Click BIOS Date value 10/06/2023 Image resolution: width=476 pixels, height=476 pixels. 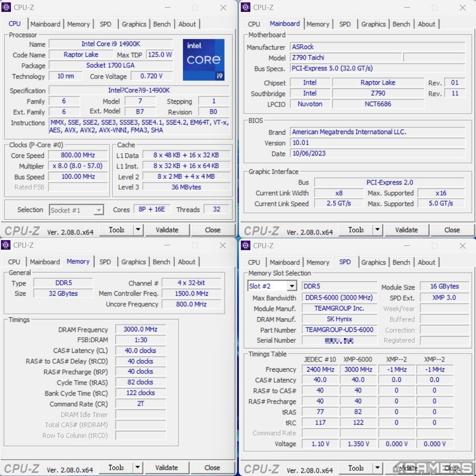(x=377, y=153)
